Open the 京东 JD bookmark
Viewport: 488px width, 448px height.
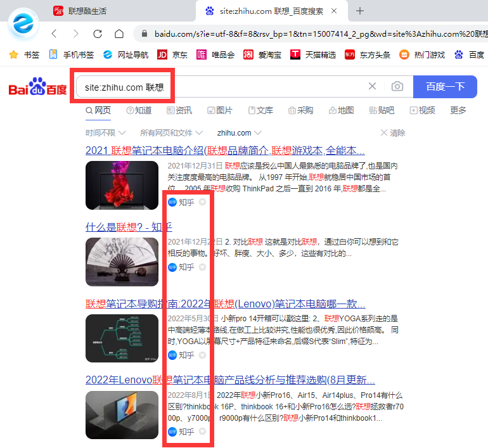click(172, 55)
